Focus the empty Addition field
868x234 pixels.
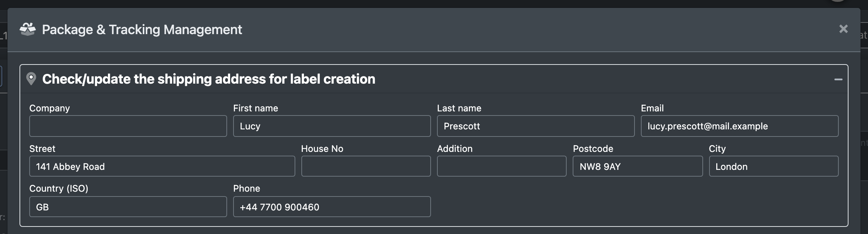pyautogui.click(x=501, y=166)
